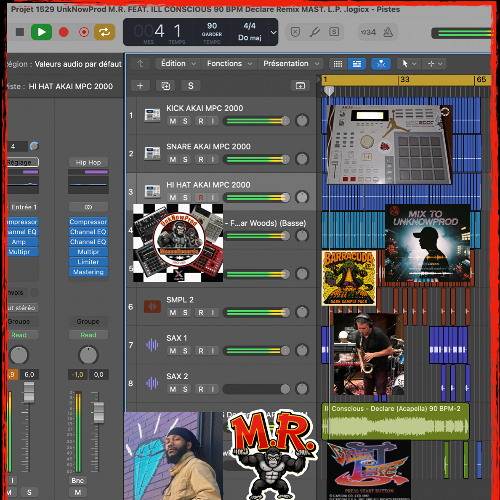Open the Read automation mode on output strip
The height and width of the screenshot is (500, 500).
pos(88,335)
